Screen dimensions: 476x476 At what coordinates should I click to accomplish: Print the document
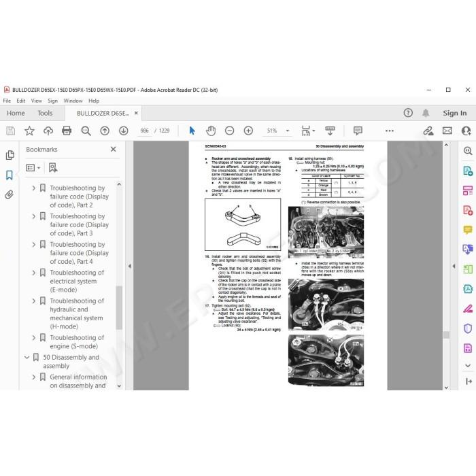(x=67, y=131)
